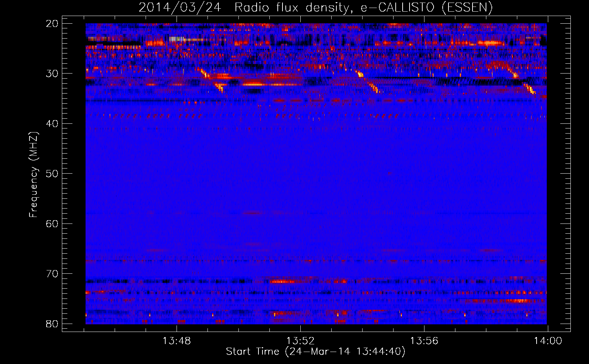Click the '13:52' time tick label

(300, 341)
